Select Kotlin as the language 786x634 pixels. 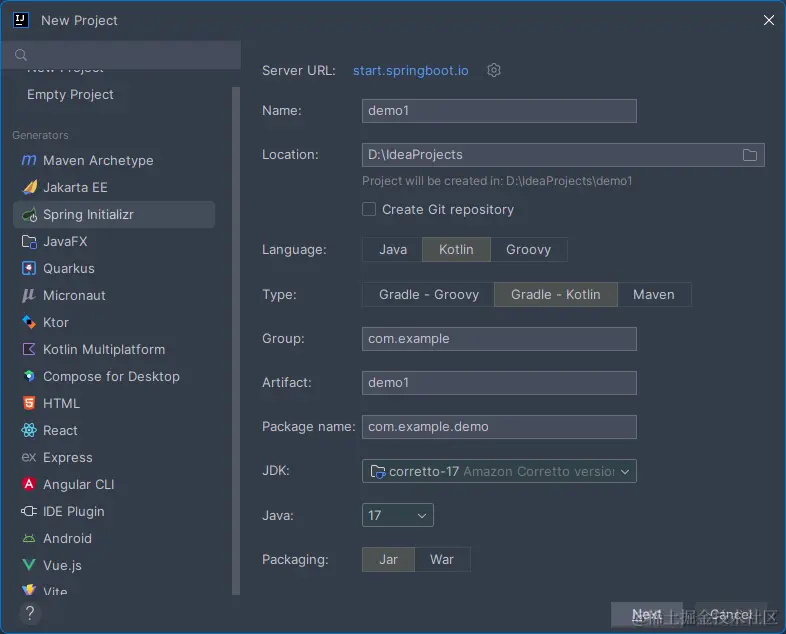click(x=456, y=250)
